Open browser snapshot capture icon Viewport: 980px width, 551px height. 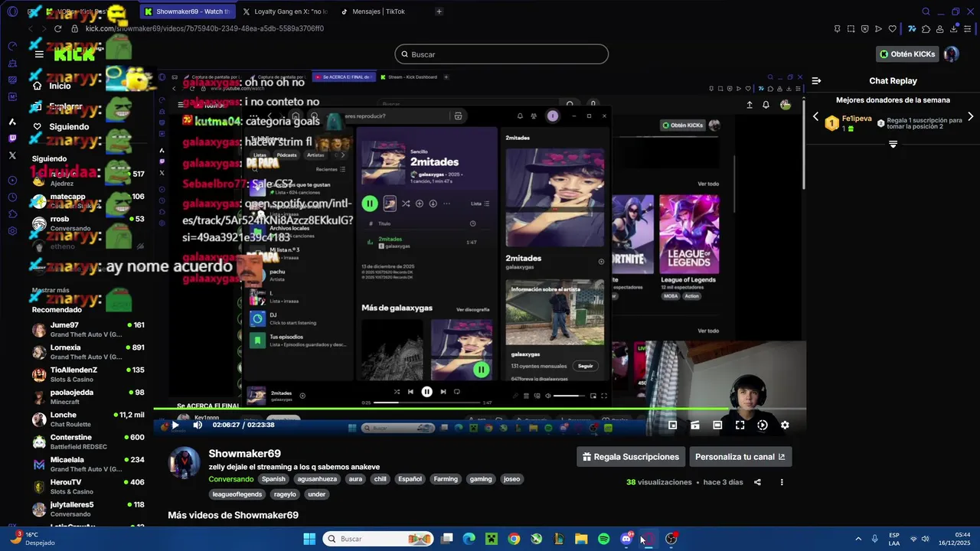851,29
